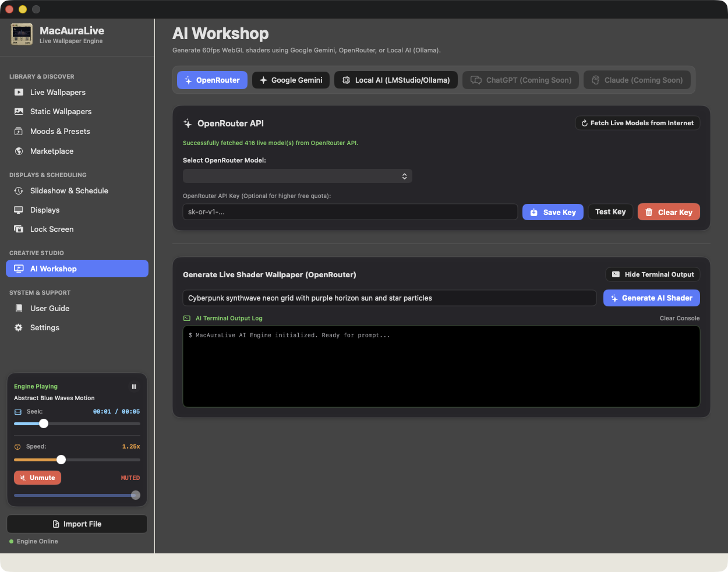Viewport: 728px width, 572px height.
Task: Click the Marketplace globe icon
Action: tap(19, 151)
